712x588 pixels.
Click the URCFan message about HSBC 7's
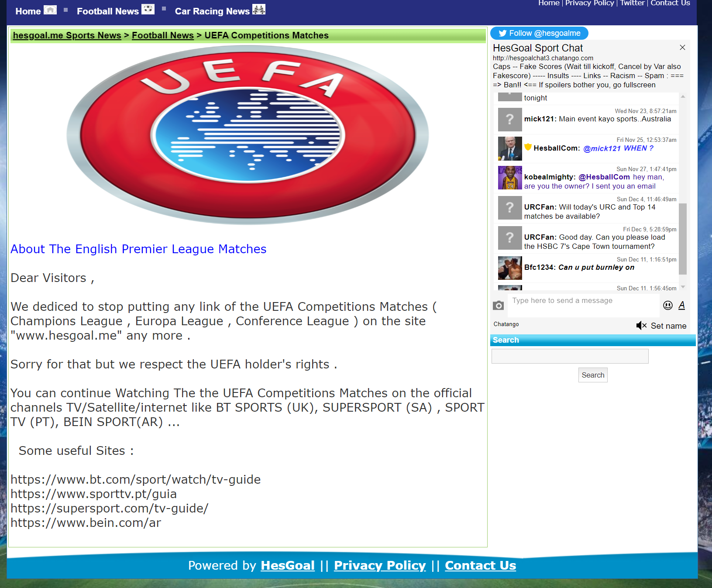(x=595, y=242)
